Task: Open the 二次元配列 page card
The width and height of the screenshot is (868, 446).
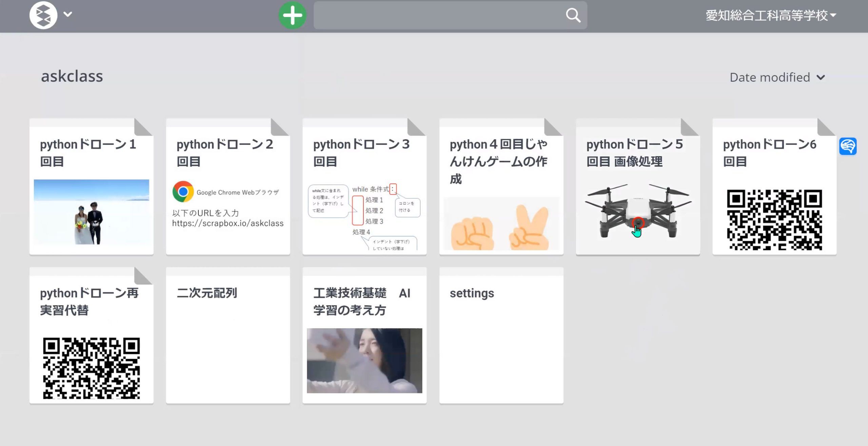Action: click(228, 335)
